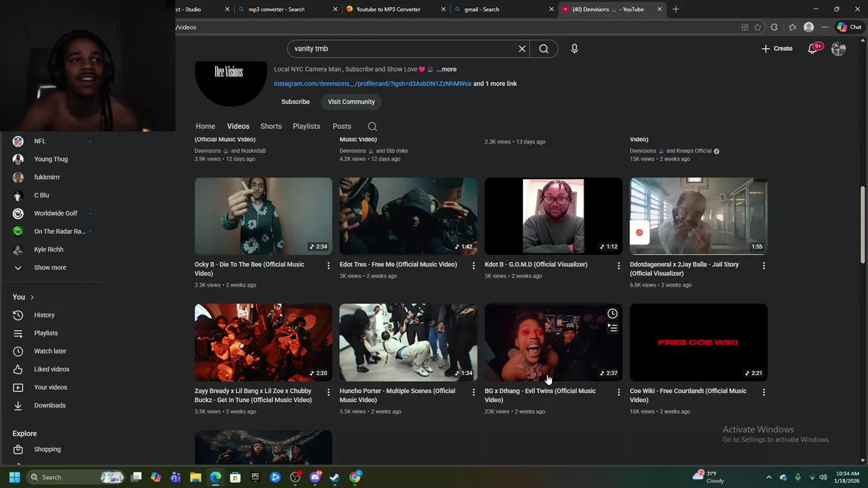
Task: Click the magnifier search button
Action: (x=544, y=49)
